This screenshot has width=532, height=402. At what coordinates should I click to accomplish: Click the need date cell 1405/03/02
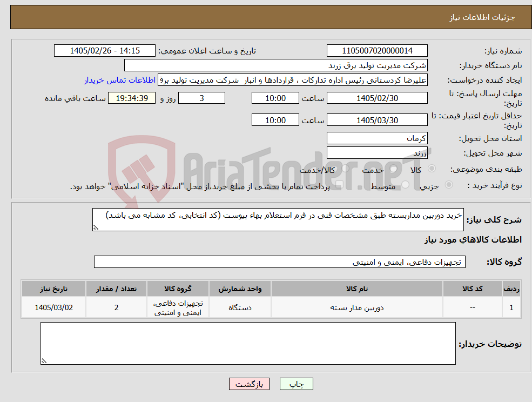point(53,307)
